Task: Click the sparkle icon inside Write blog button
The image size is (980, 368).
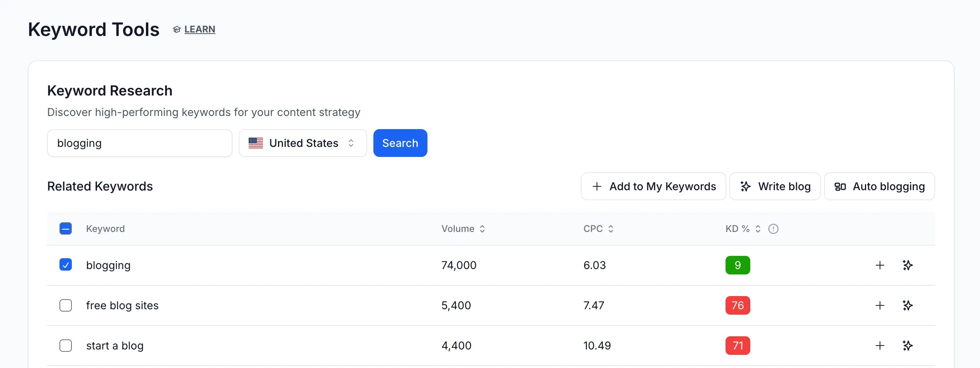Action: coord(746,186)
